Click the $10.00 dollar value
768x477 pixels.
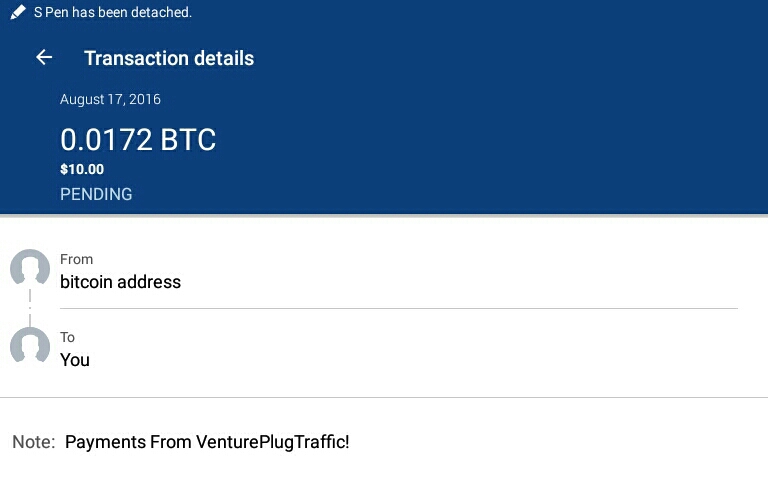tap(82, 169)
